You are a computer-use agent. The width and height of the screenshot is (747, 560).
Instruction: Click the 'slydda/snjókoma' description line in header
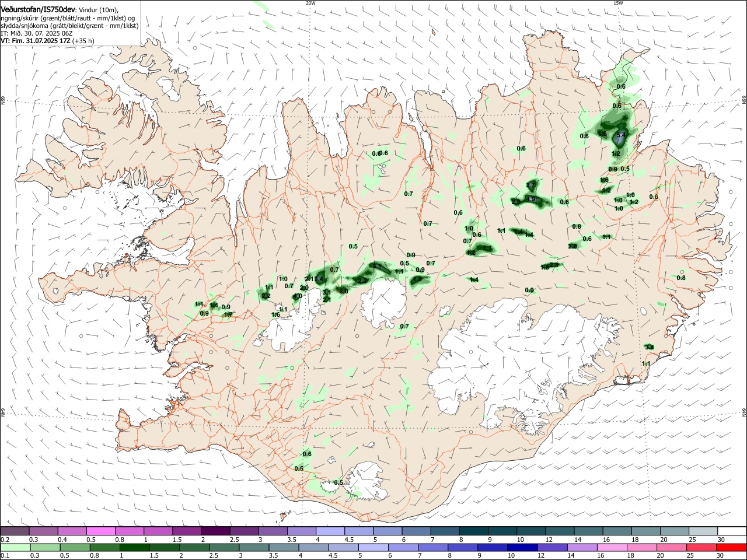69,26
